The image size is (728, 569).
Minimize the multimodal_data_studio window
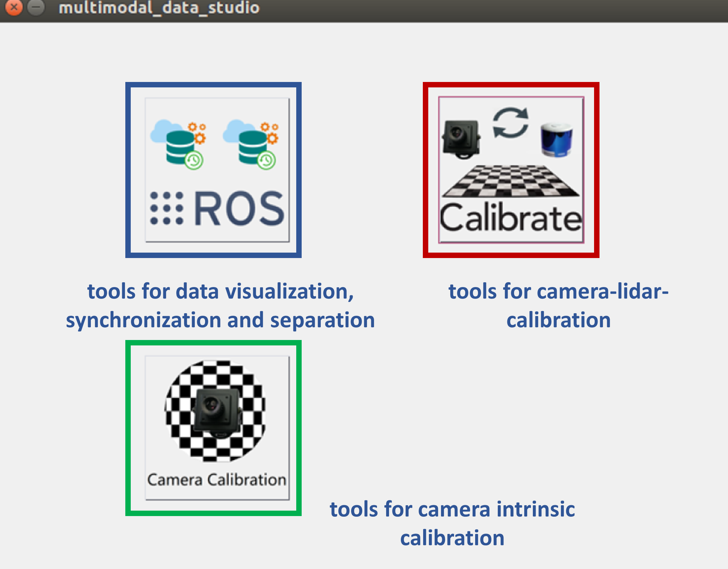[x=36, y=7]
